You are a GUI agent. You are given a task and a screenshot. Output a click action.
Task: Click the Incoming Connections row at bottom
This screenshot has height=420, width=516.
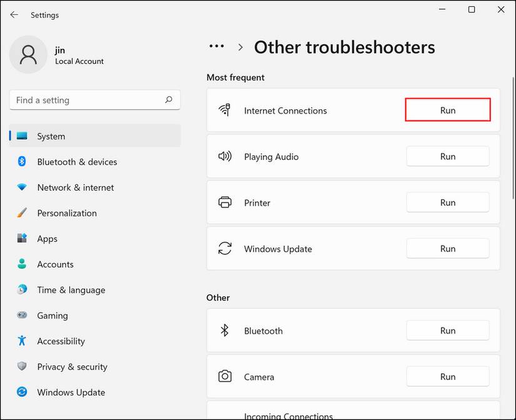click(x=288, y=415)
